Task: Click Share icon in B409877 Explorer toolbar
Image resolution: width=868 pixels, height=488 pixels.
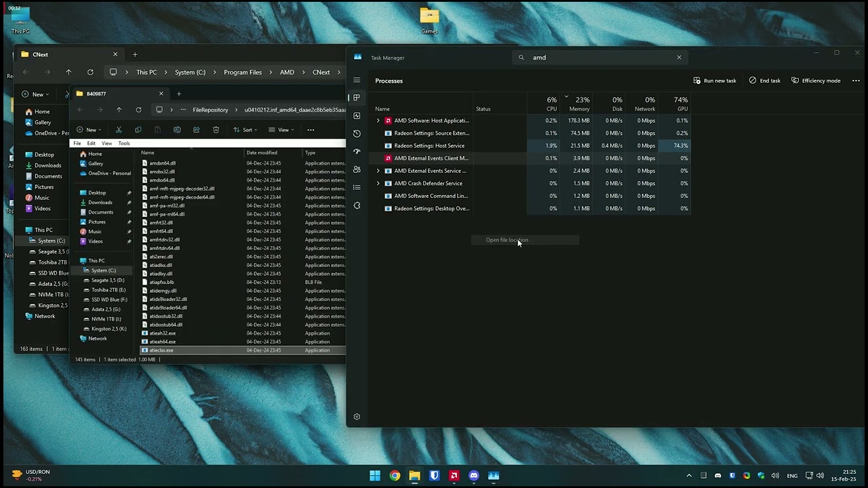Action: click(x=197, y=129)
